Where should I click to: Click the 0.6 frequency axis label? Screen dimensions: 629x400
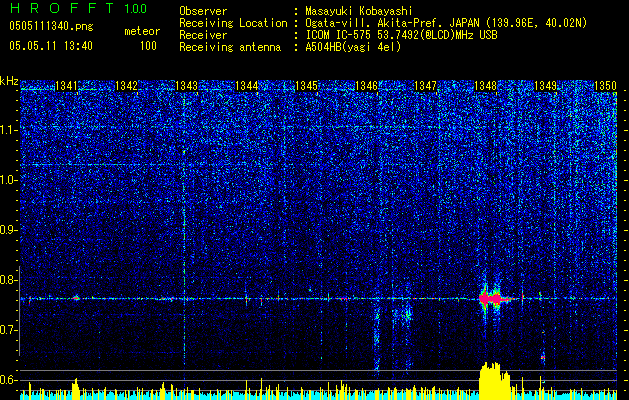pos(9,380)
